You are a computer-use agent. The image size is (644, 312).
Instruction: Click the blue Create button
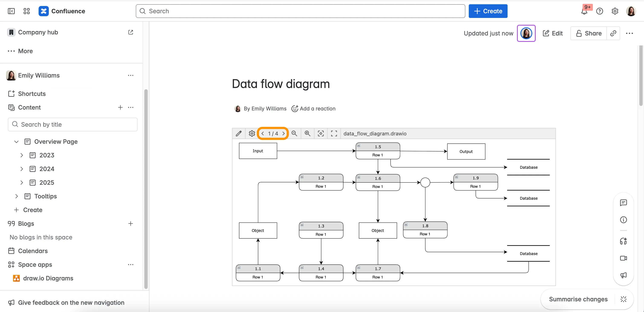coord(488,11)
